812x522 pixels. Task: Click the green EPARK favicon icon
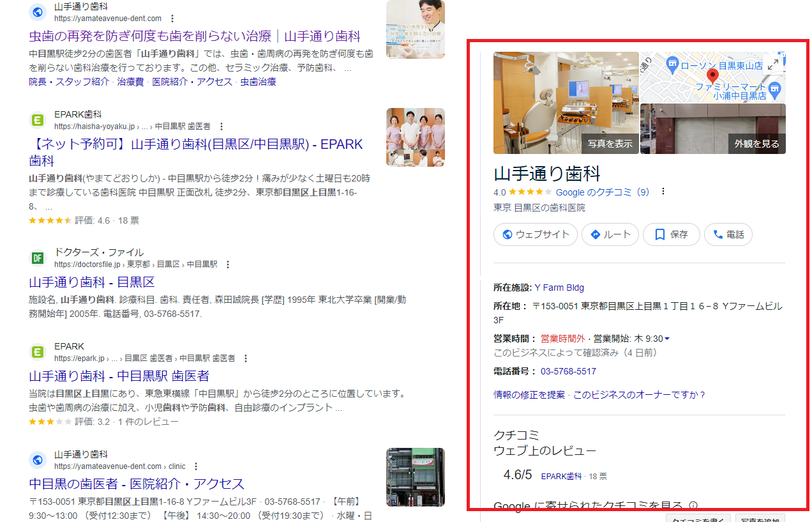[x=37, y=119]
